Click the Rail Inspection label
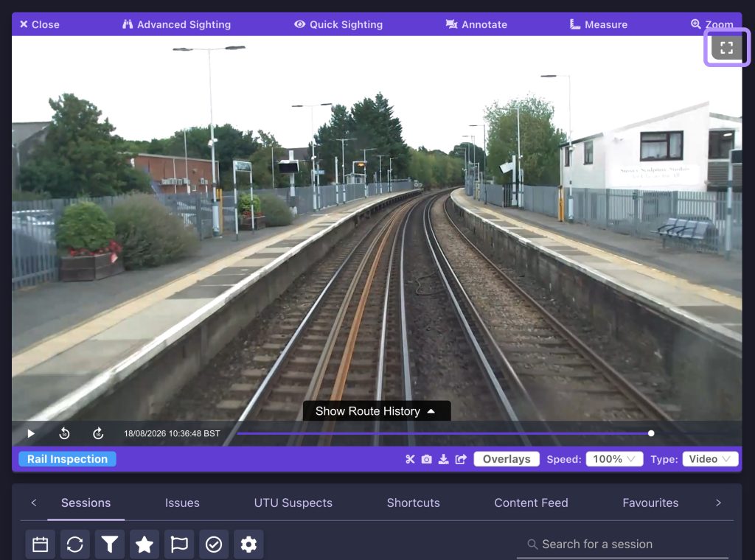 pyautogui.click(x=67, y=459)
